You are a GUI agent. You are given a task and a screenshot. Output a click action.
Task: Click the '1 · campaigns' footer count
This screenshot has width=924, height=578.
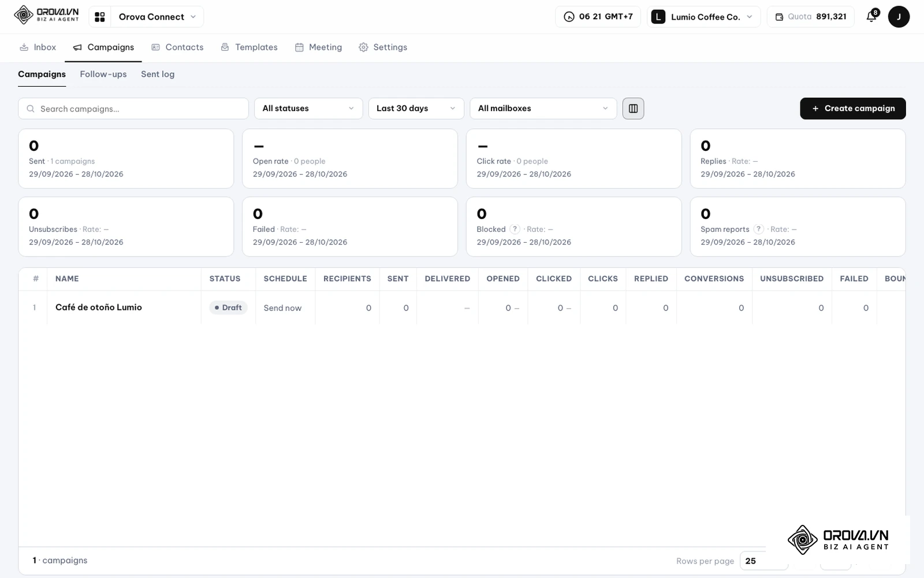coord(60,560)
